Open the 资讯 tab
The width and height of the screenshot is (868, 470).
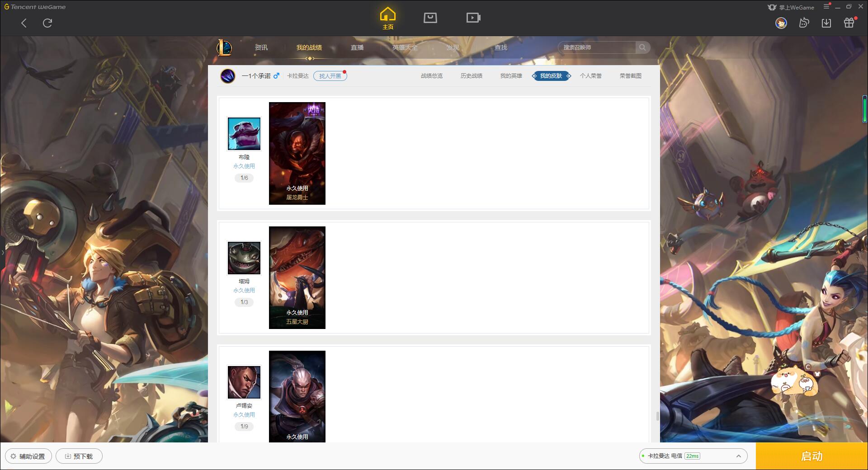pos(261,47)
